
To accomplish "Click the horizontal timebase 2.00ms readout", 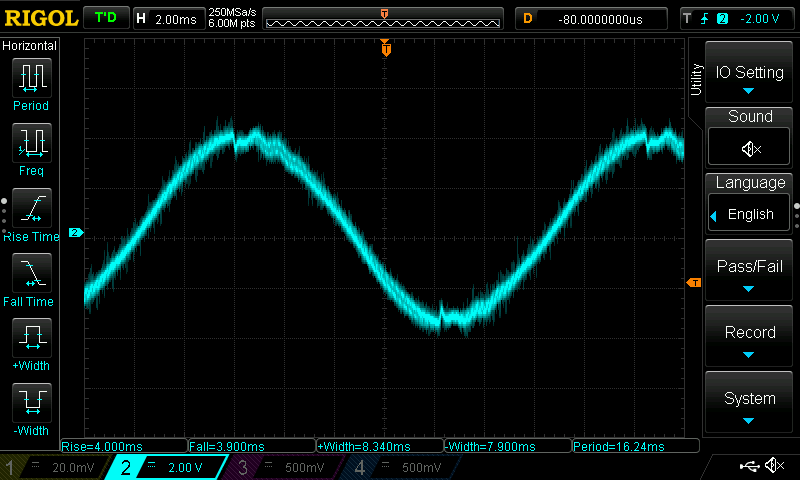I will [x=176, y=18].
